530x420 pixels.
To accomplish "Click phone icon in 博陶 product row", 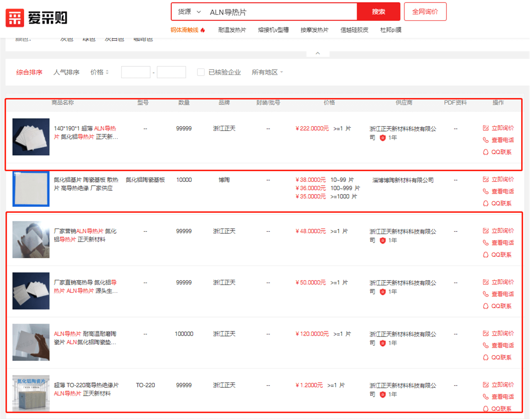I will pyautogui.click(x=485, y=191).
